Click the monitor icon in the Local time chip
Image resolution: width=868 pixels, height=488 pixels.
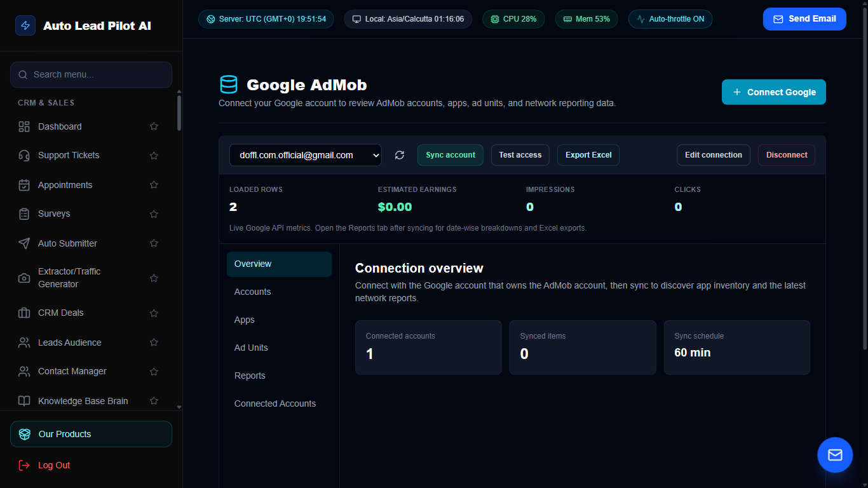tap(357, 19)
